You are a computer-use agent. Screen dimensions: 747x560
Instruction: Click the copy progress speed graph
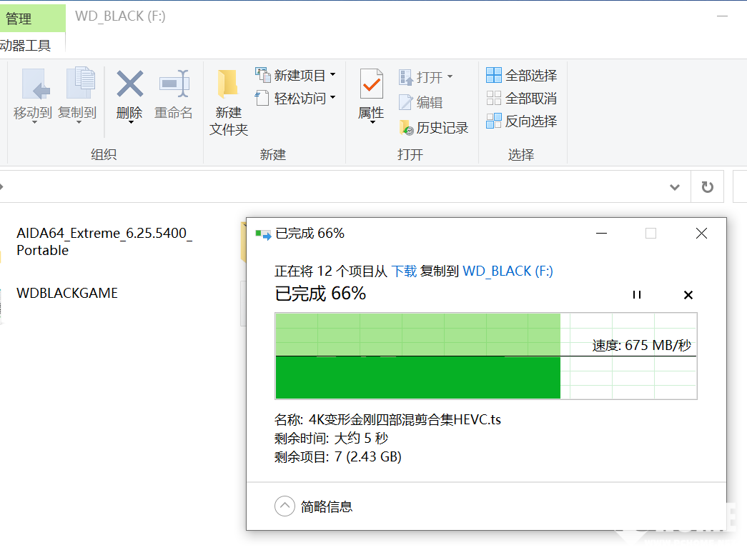(x=486, y=356)
